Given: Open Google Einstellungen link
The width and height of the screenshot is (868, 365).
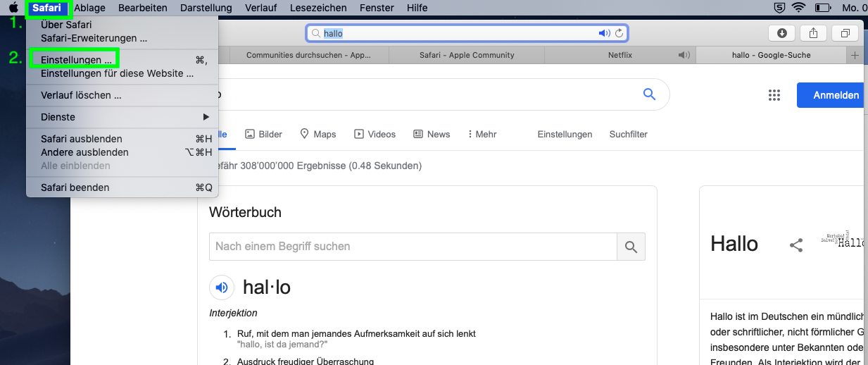Looking at the screenshot, I should click(565, 134).
